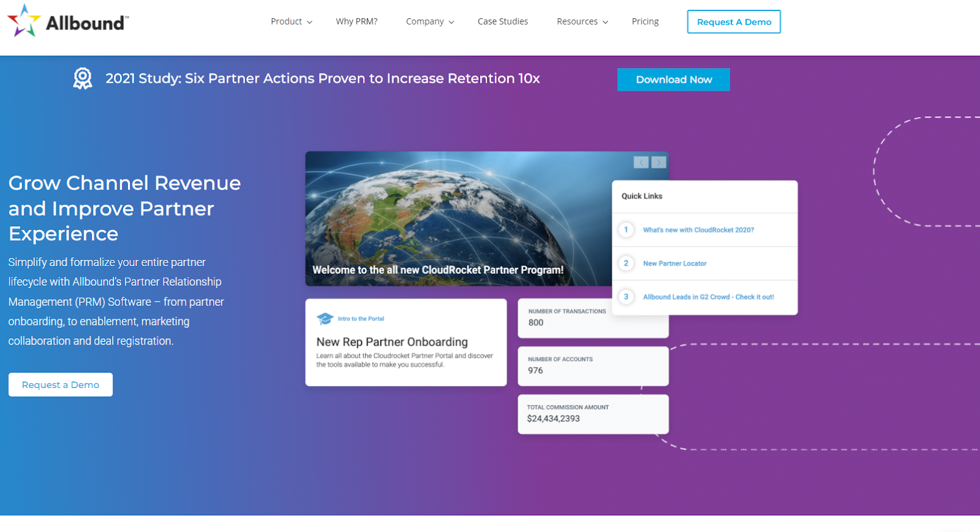Go to previous slide with left arrow
The image size is (980, 532).
pos(641,162)
